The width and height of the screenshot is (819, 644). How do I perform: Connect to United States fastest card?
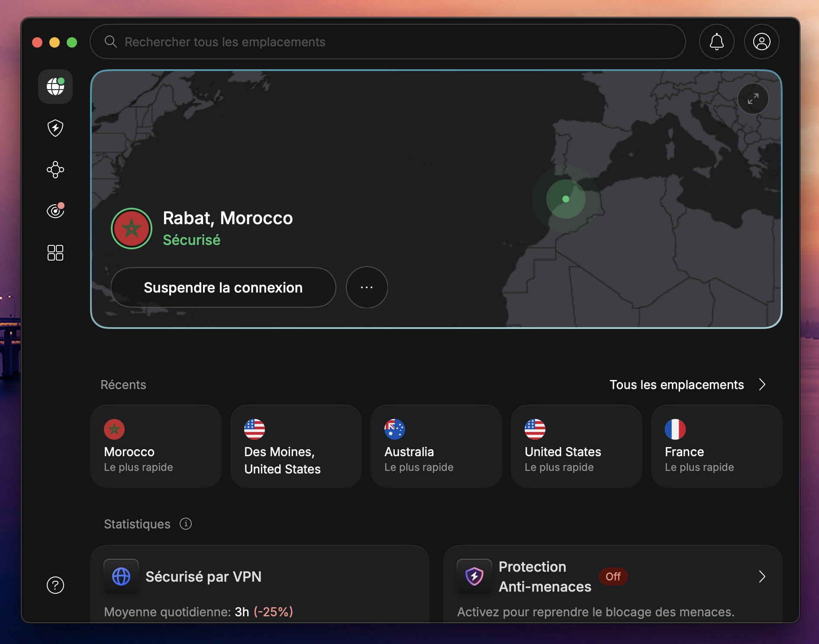tap(577, 446)
